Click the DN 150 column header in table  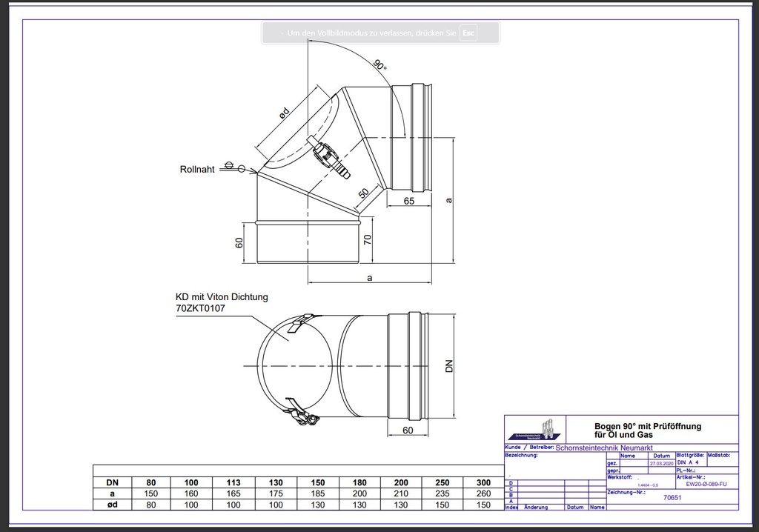click(x=317, y=482)
